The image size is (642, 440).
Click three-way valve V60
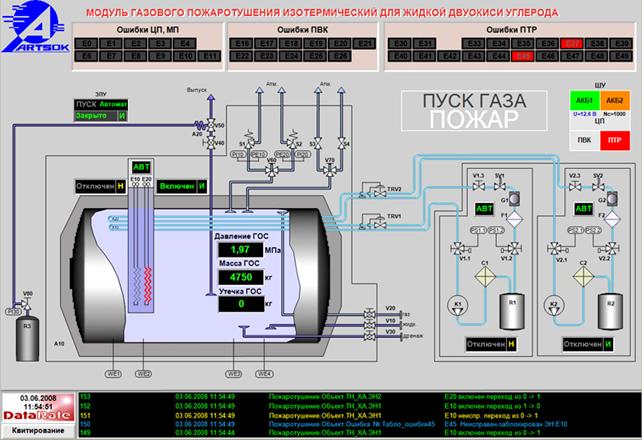(x=271, y=170)
